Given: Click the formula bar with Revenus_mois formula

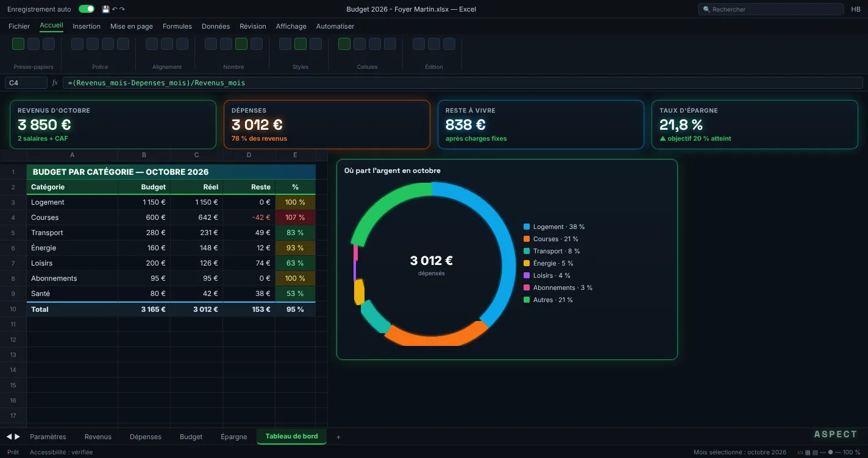Looking at the screenshot, I should [463, 83].
